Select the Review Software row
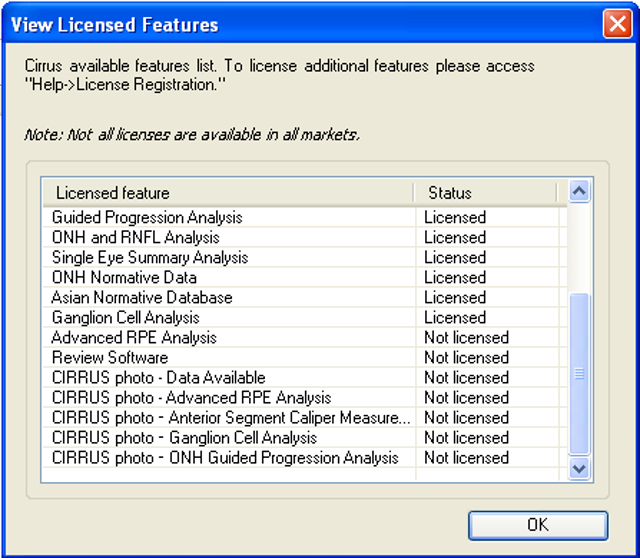The image size is (640, 558). pos(305,357)
